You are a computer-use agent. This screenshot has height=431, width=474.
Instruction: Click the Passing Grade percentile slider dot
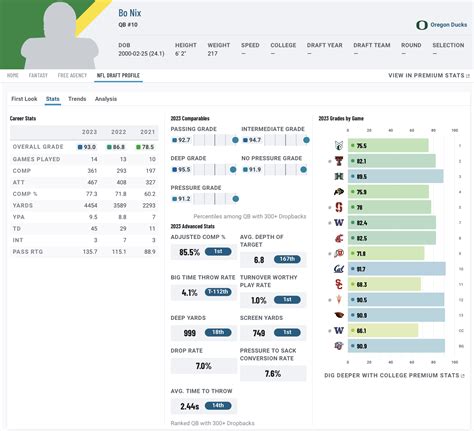235,140
